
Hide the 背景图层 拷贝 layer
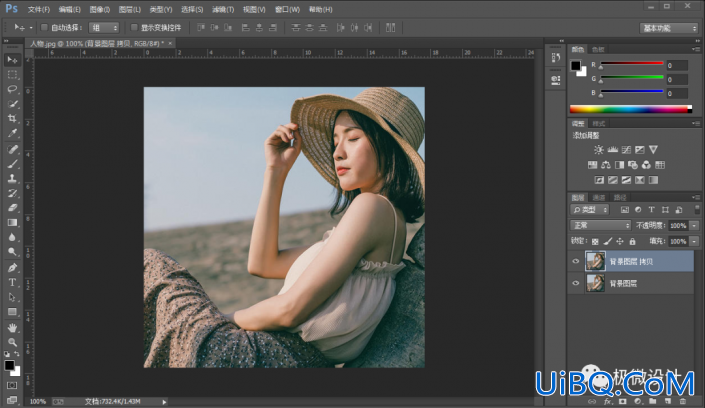[x=576, y=261]
